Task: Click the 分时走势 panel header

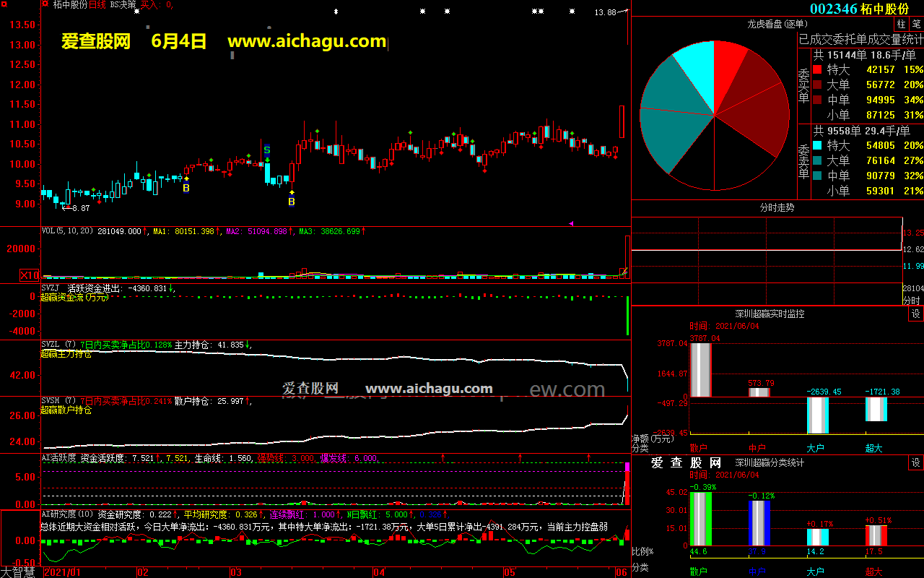Action: [777, 207]
